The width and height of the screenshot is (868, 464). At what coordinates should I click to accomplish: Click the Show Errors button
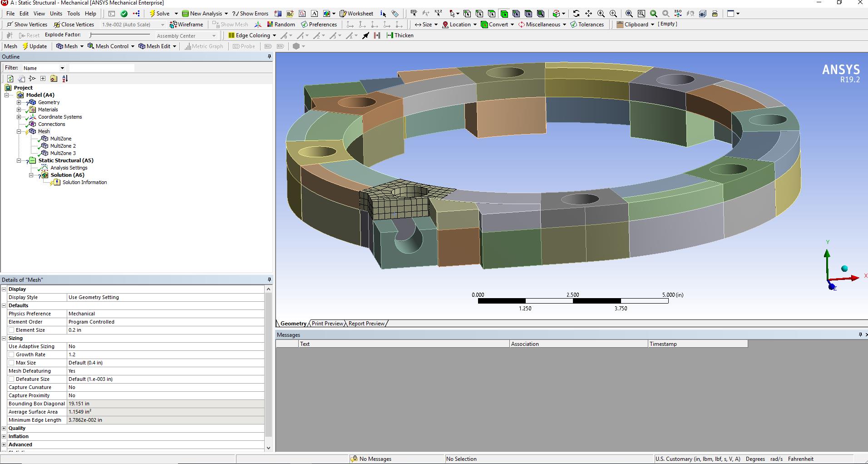tap(250, 14)
